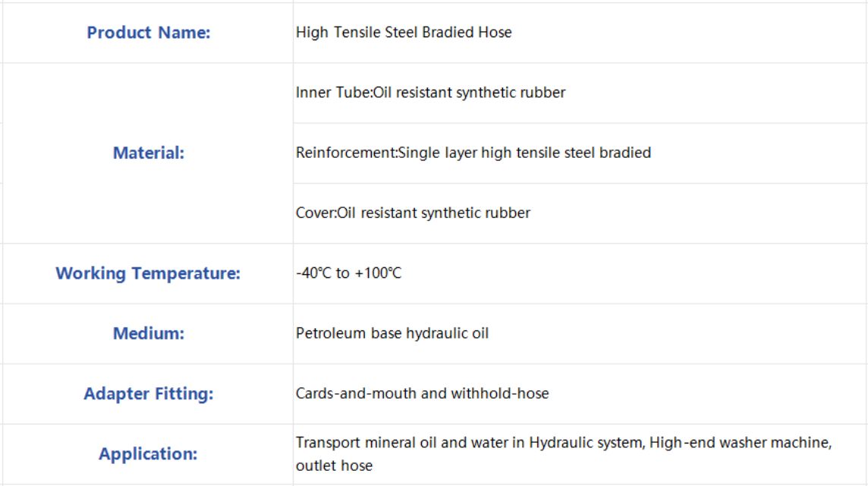Image resolution: width=868 pixels, height=486 pixels.
Task: Click the Working Temperature label
Action: click(x=148, y=273)
